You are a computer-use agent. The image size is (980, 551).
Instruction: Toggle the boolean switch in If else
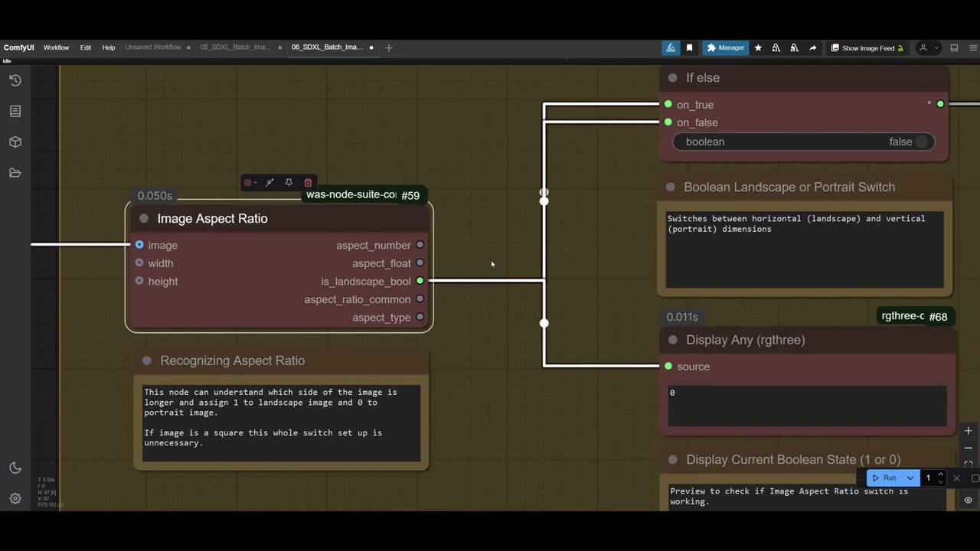[804, 142]
